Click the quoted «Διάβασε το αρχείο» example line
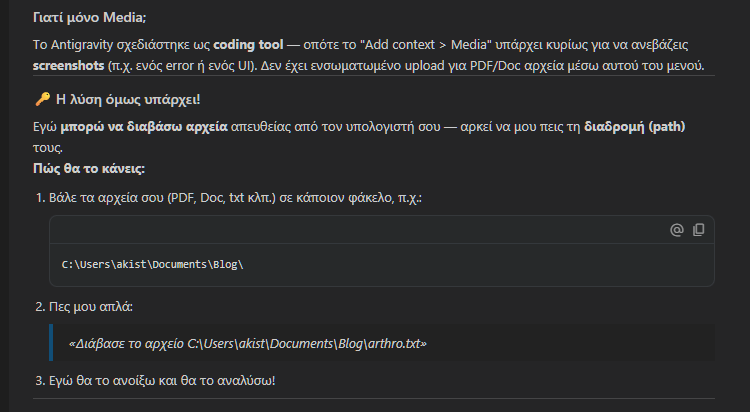Image resolution: width=750 pixels, height=412 pixels. tap(247, 343)
